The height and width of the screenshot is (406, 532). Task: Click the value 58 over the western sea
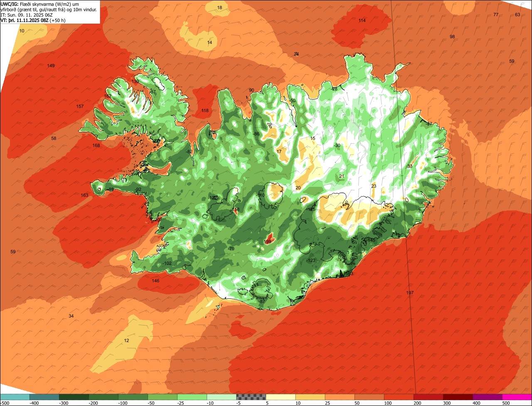54,138
